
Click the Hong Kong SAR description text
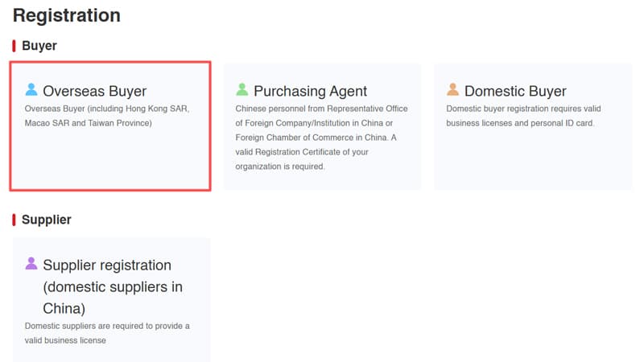tap(107, 109)
